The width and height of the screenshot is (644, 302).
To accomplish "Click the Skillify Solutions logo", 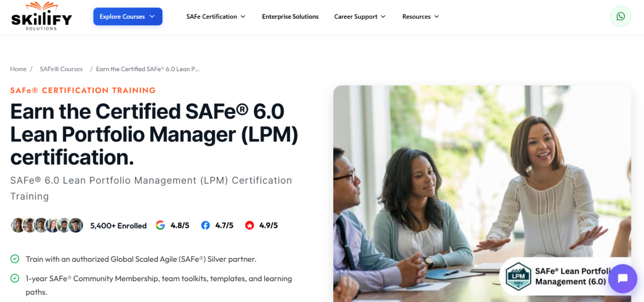I will [x=42, y=16].
